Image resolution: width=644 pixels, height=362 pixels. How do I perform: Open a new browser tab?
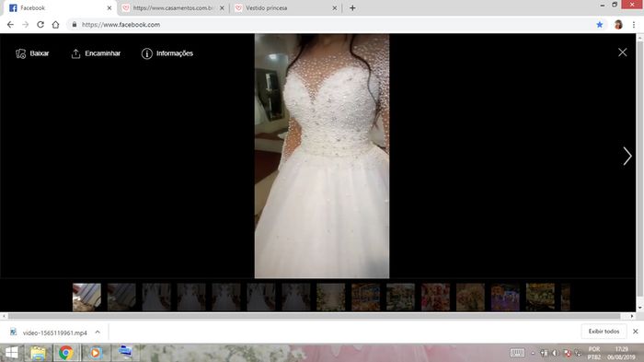pos(352,7)
